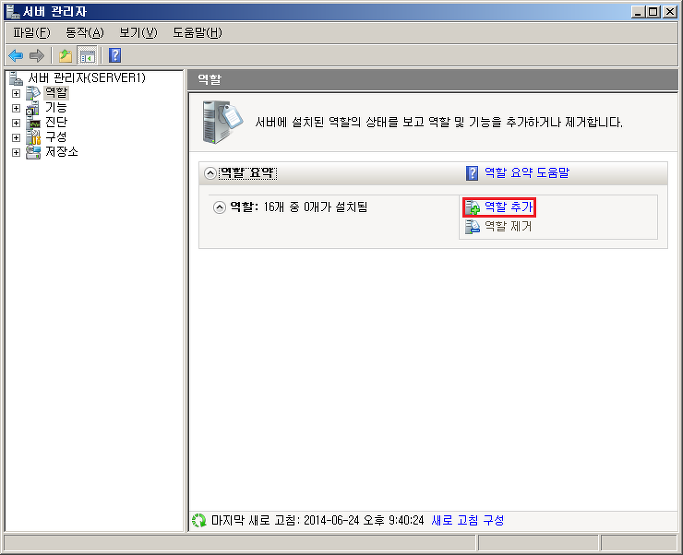The width and height of the screenshot is (683, 555).
Task: Click the last refresh timestamp 2014-06-24 오후 9:40:24
Action: tap(364, 520)
